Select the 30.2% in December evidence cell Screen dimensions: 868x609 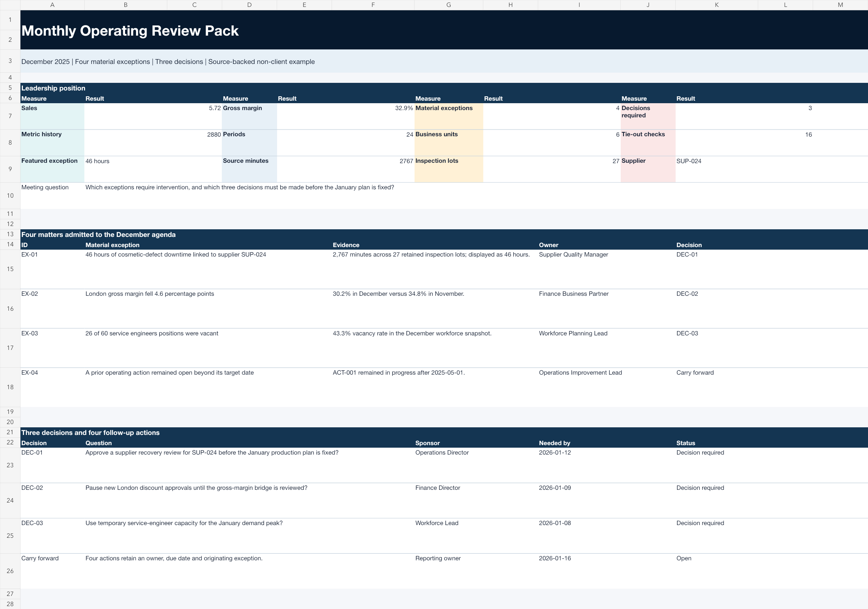pos(435,308)
